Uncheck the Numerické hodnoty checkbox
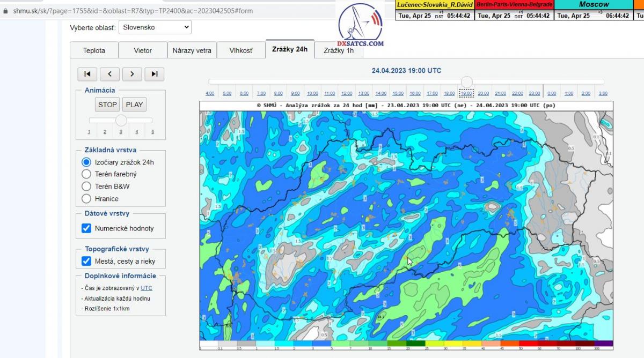The height and width of the screenshot is (358, 644). tap(86, 228)
